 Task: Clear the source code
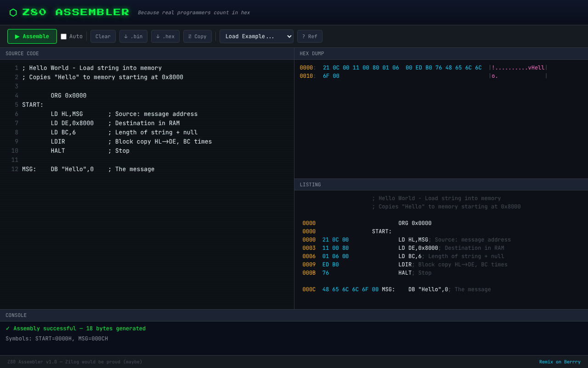pyautogui.click(x=103, y=36)
